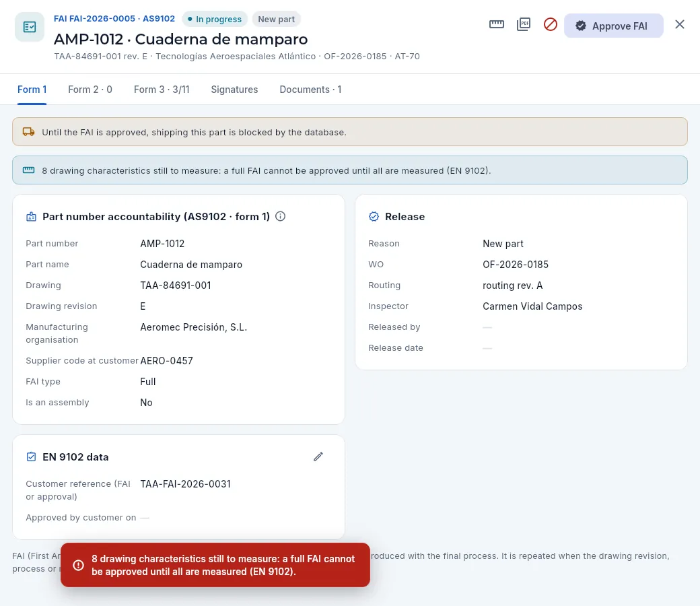Click the In progress status badge

214,20
